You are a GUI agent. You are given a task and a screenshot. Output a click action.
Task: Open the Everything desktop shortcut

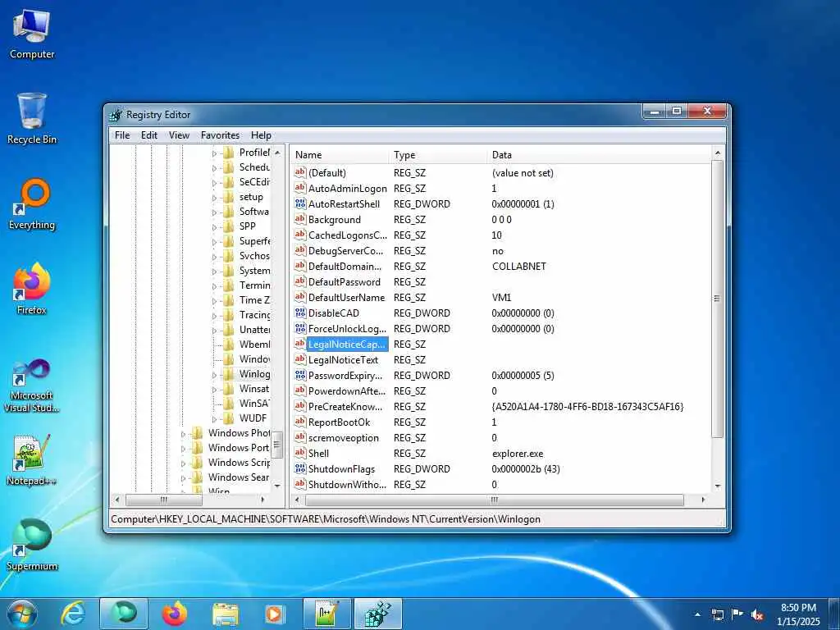32,204
